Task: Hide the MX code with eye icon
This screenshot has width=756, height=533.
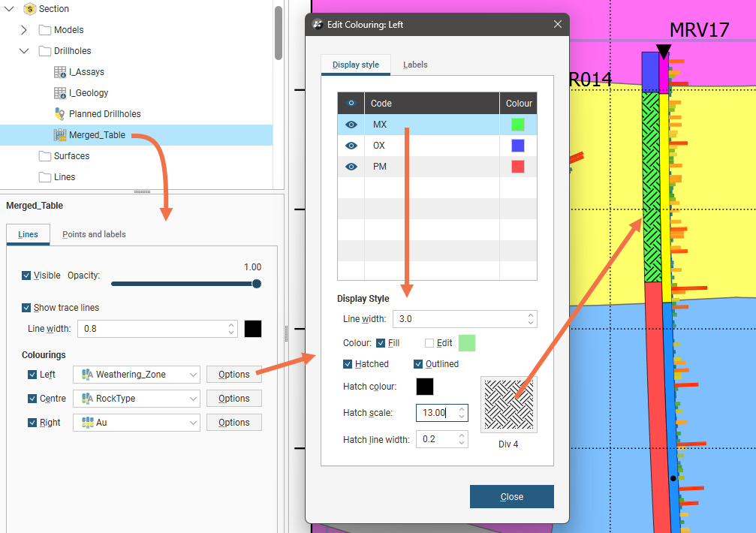Action: point(351,125)
